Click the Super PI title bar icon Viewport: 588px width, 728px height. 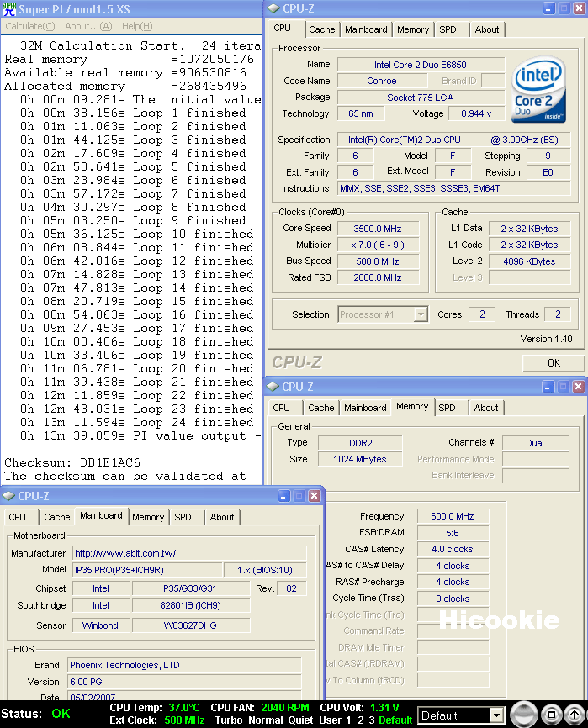click(8, 8)
